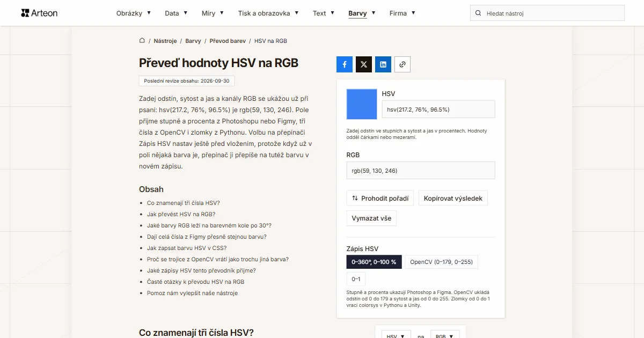Copy the page link with the chain icon
The height and width of the screenshot is (338, 644).
pos(402,64)
